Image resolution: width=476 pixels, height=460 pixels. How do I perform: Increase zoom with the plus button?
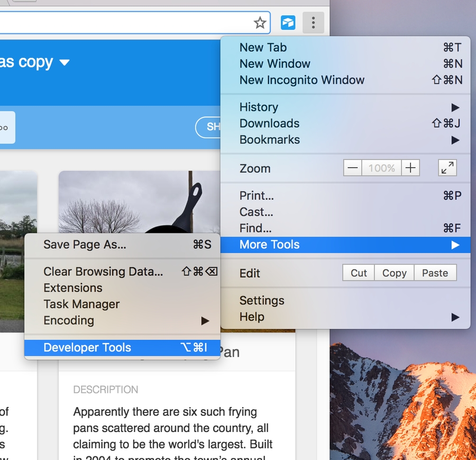point(410,168)
